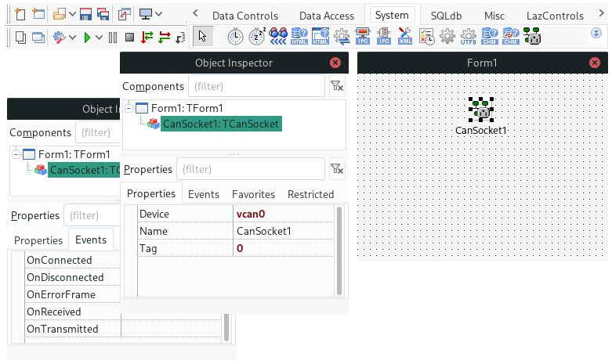Click the Step Out debugger icon
The height and width of the screenshot is (364, 612).
180,38
